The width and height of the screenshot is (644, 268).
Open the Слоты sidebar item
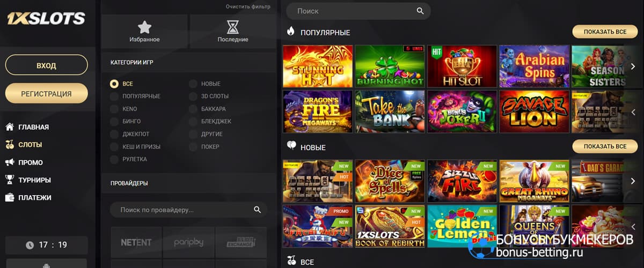point(30,145)
